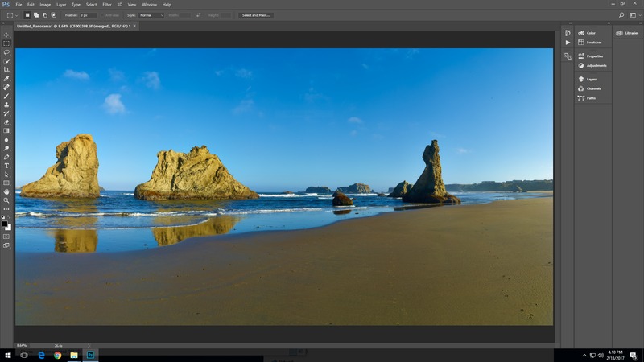Select the Move tool
Image resolution: width=644 pixels, height=362 pixels.
pos(6,35)
